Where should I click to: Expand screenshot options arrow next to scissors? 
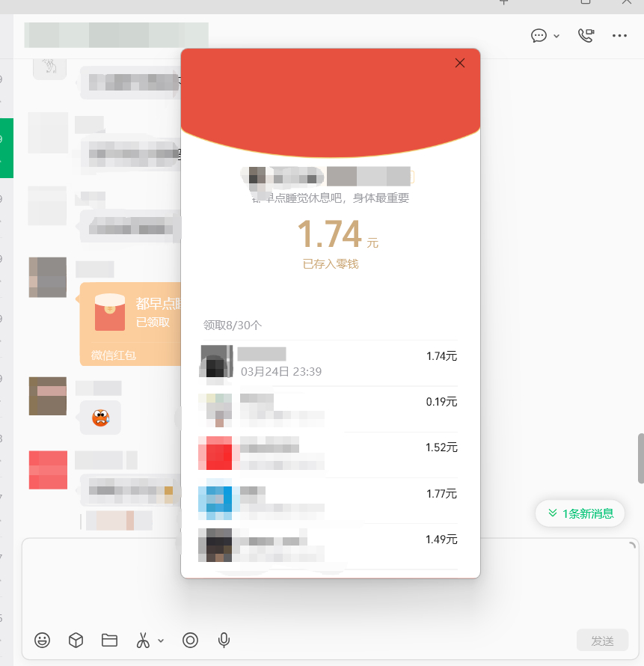(x=161, y=641)
